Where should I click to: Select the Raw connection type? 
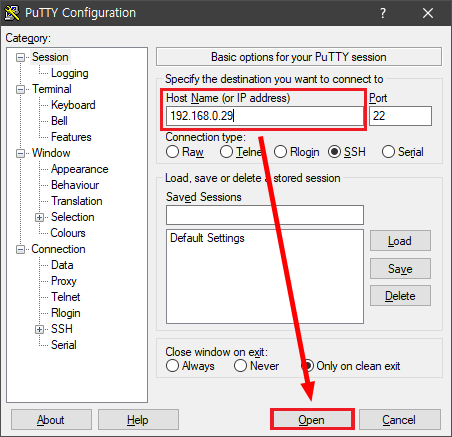(x=185, y=152)
